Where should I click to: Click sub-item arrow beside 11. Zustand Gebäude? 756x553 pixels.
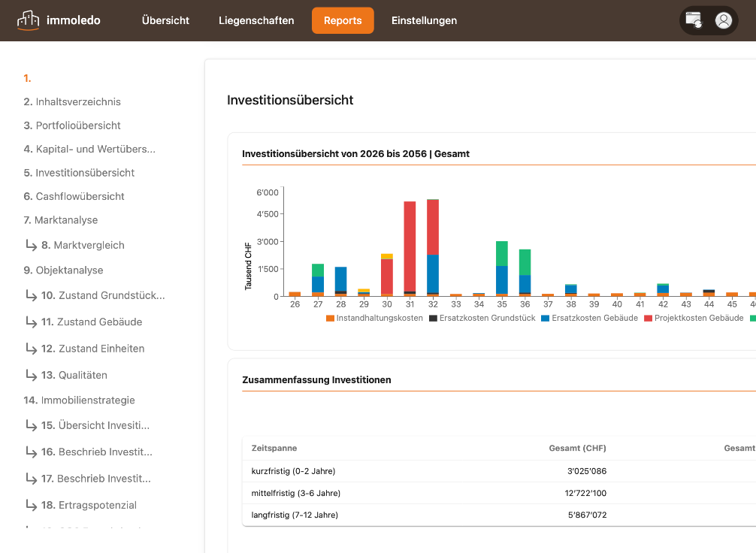point(32,322)
